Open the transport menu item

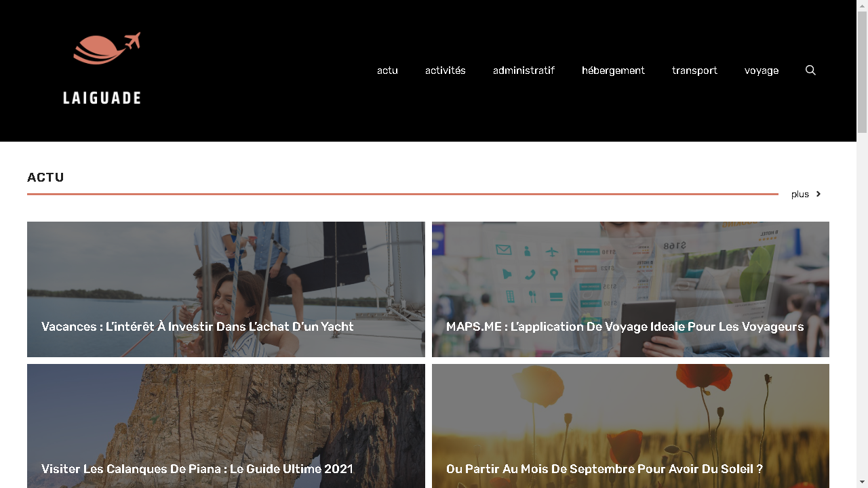click(x=694, y=70)
